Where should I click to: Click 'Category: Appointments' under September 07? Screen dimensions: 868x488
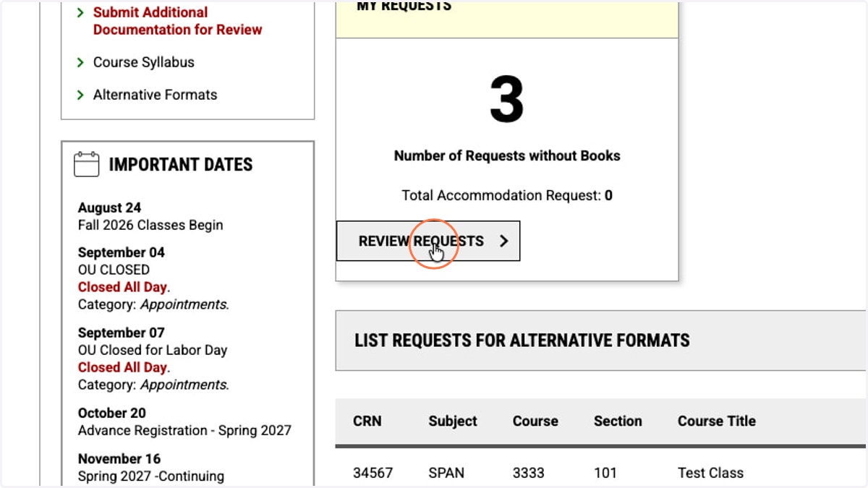click(153, 385)
